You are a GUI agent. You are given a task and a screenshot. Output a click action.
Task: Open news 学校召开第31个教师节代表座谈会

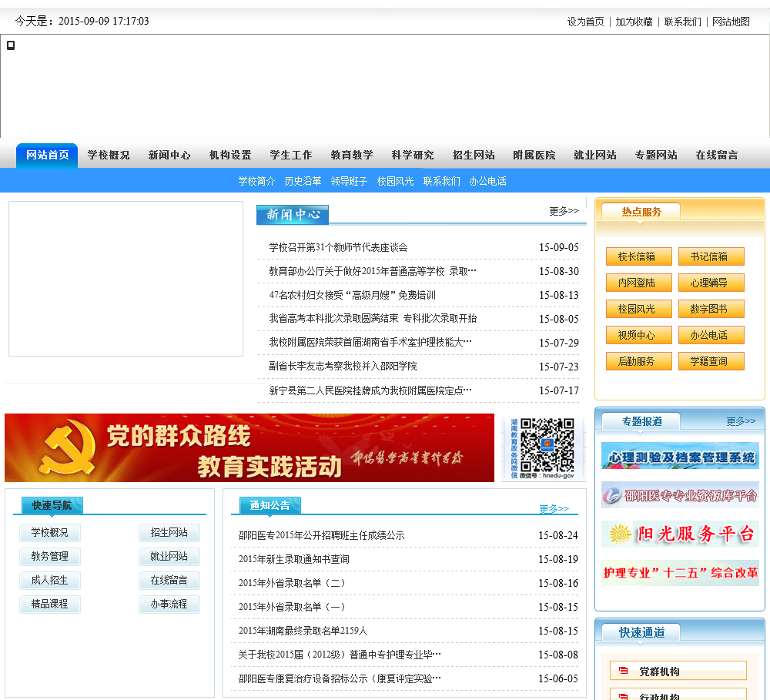point(338,247)
